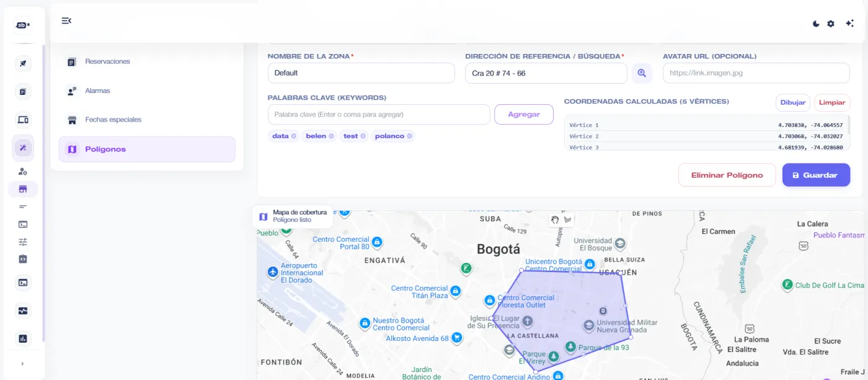The width and height of the screenshot is (868, 380).
Task: Open the activity pulse icon in the sidebar
Action: (23, 311)
